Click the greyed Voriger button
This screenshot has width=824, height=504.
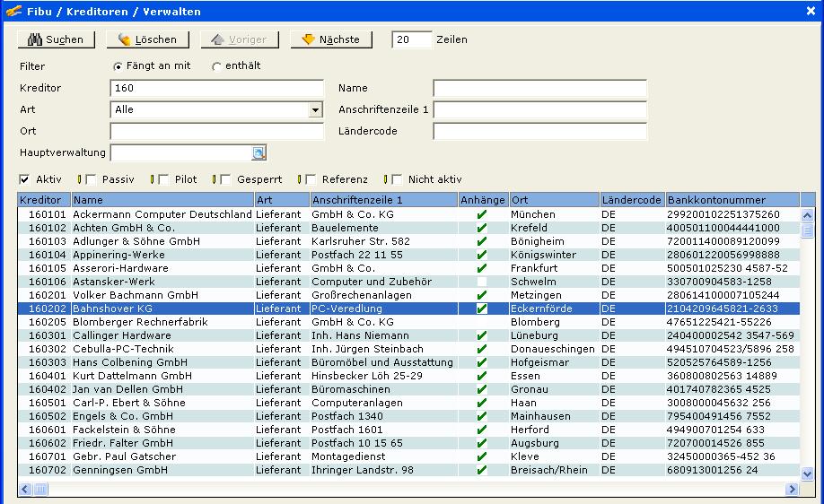240,39
